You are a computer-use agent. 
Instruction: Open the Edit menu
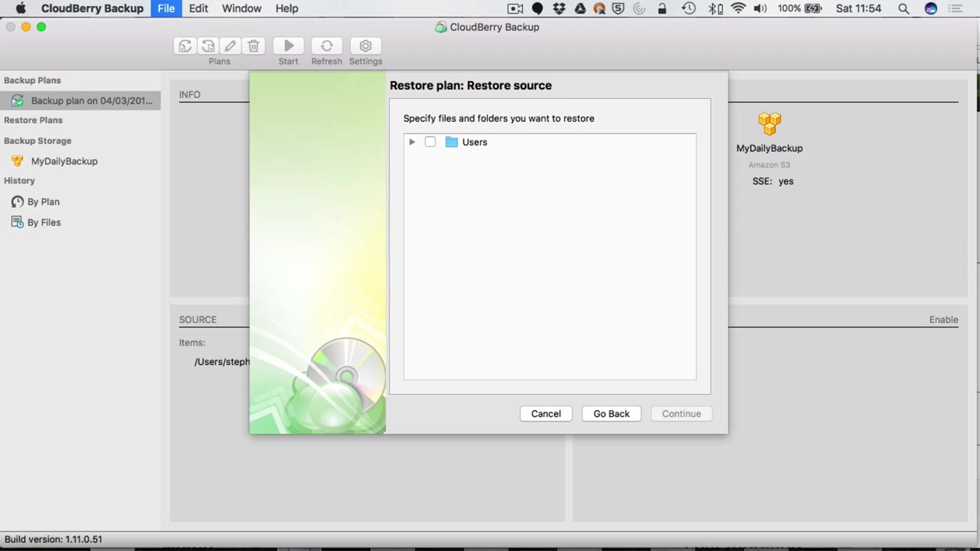[198, 8]
